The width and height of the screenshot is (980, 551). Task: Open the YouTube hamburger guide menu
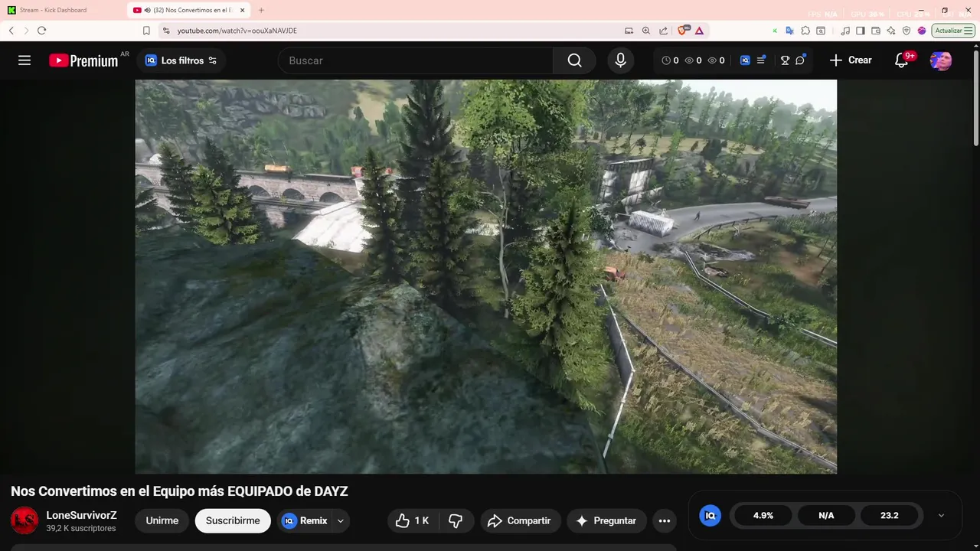(24, 60)
